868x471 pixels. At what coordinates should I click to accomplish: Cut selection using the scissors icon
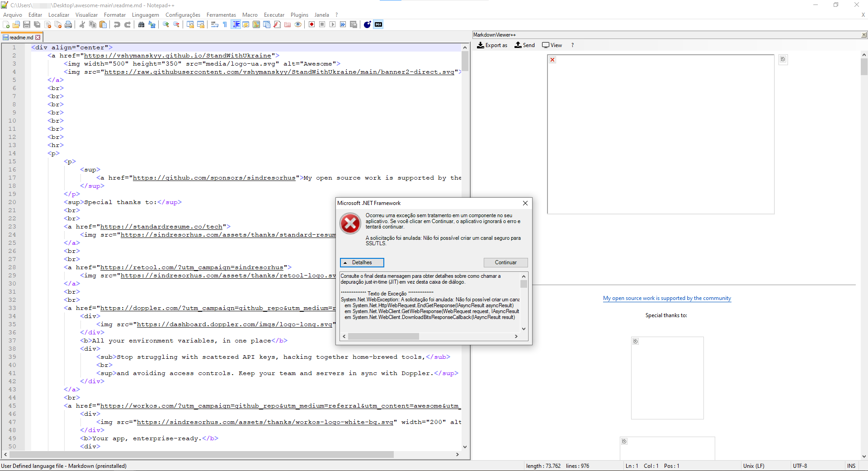[x=82, y=24]
